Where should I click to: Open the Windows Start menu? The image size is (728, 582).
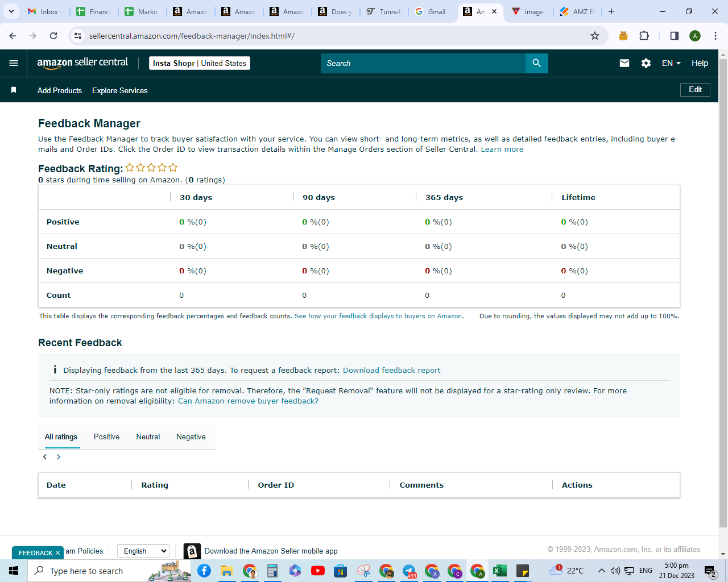coord(14,571)
